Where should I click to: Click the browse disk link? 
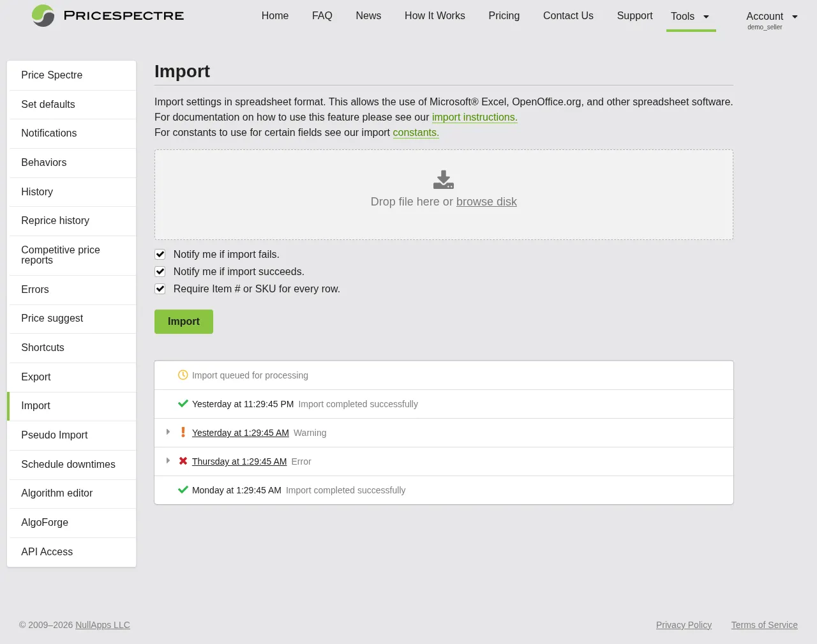tap(486, 202)
